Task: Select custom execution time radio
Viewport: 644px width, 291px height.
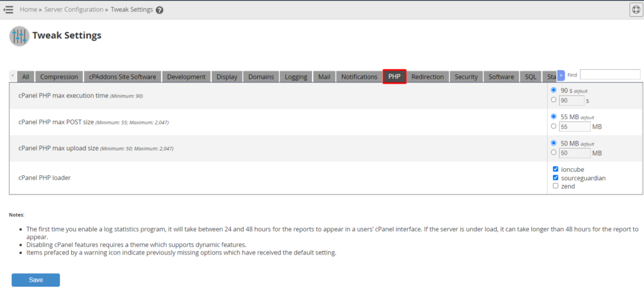Action: (x=553, y=100)
